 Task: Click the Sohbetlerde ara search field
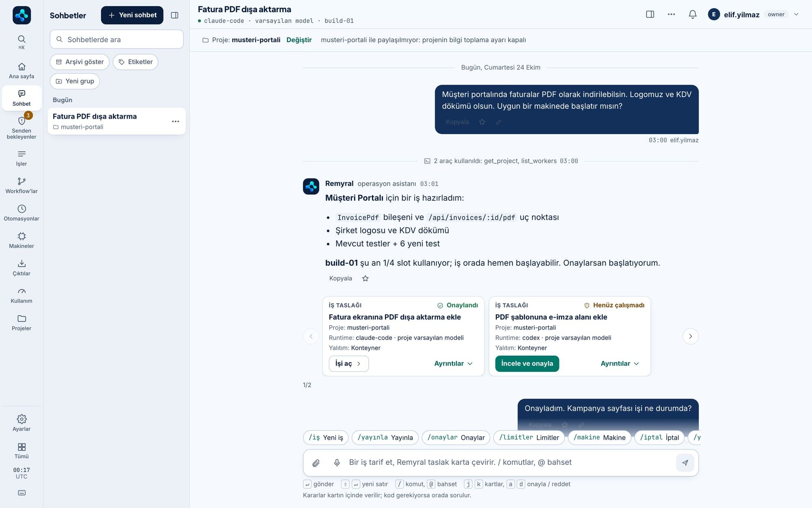point(117,39)
